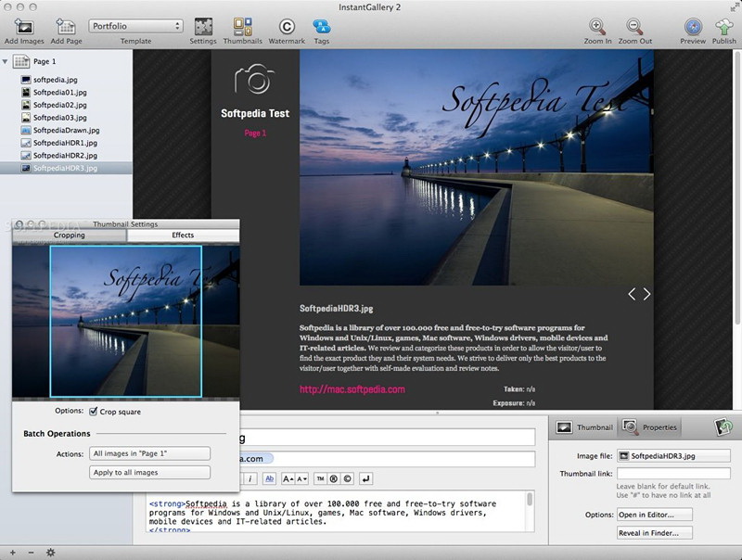Click the Apply to all images button
The image size is (742, 560).
[150, 473]
